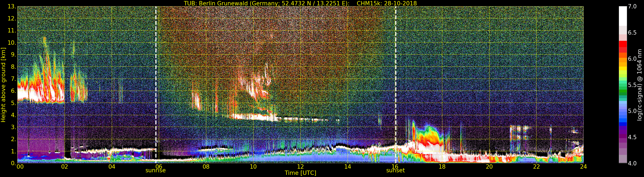Screen dimensions: 644x177
Task: Click the 'sunrise' label below the time axis
Action: [156, 170]
